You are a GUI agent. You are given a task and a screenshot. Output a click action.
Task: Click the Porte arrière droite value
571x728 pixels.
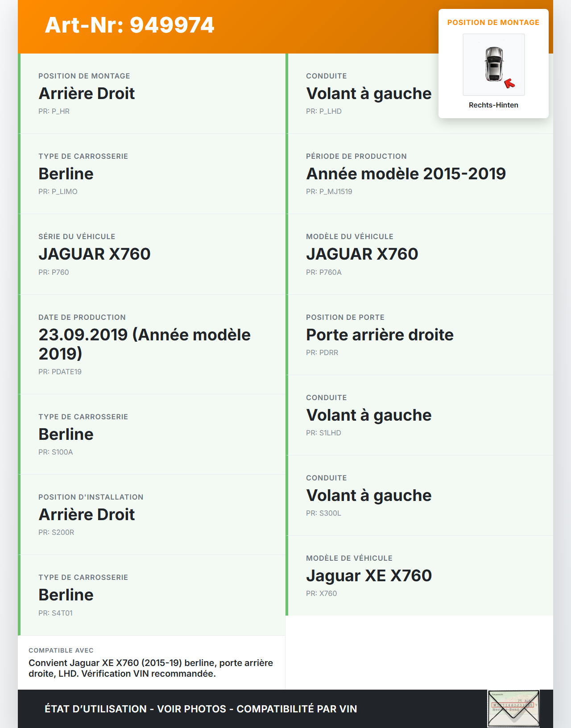tap(380, 335)
